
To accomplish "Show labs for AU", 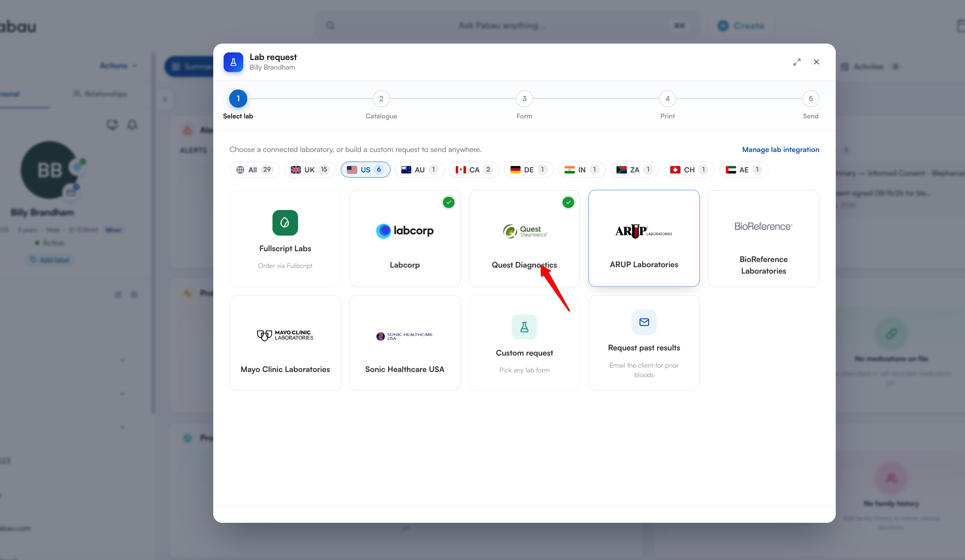I will 420,170.
